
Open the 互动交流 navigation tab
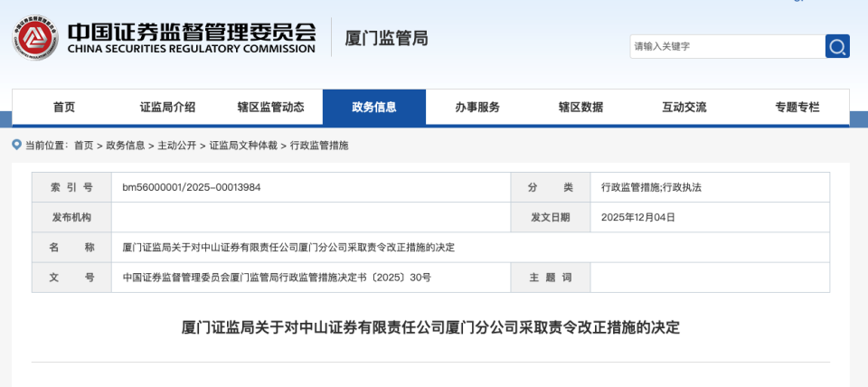coord(684,108)
